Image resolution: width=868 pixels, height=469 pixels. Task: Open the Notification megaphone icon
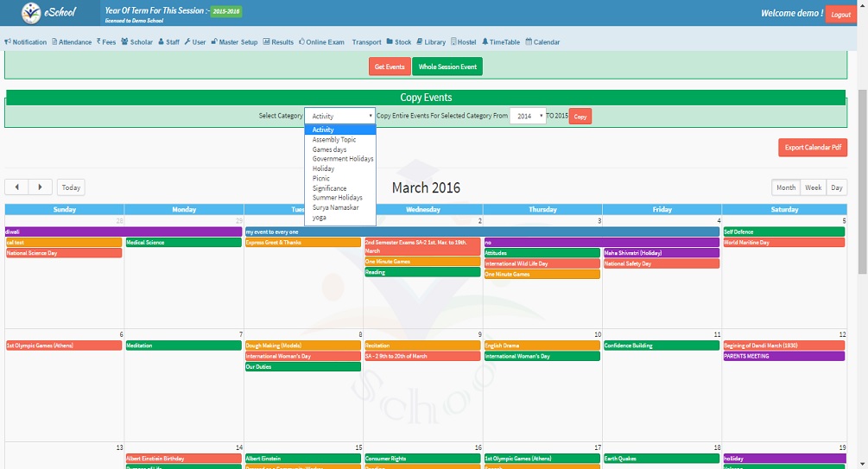click(x=8, y=41)
